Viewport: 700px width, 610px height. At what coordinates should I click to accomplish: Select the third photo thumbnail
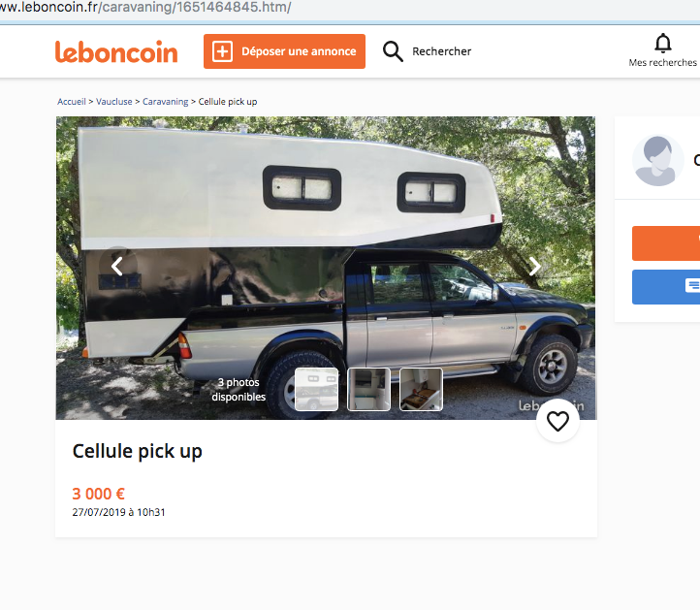coord(421,389)
